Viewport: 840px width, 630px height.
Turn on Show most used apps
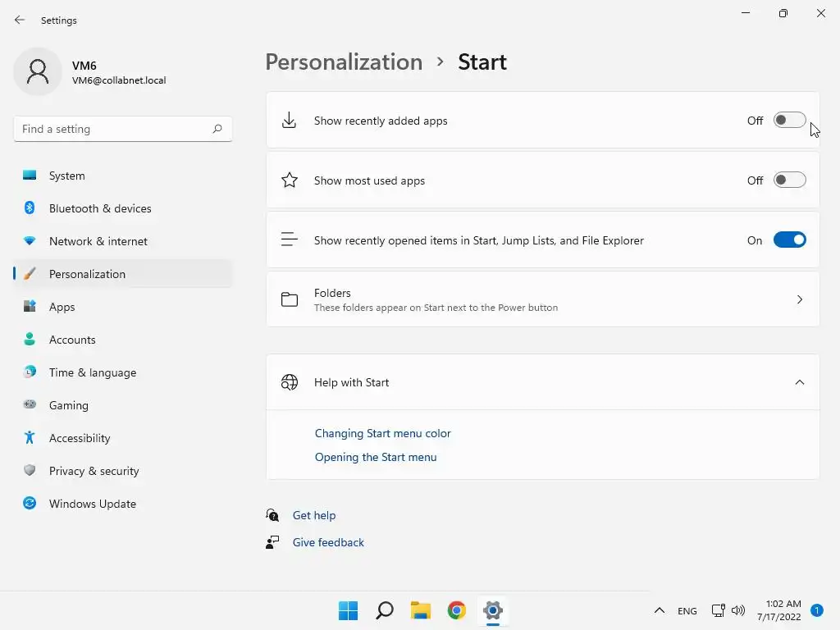coord(789,180)
